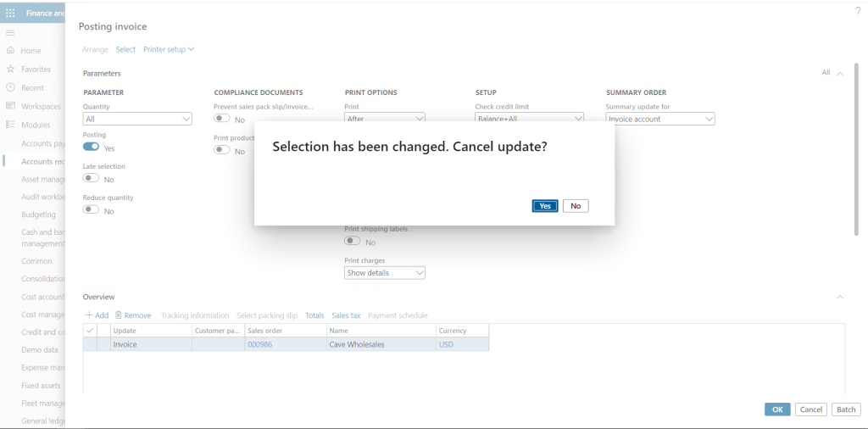Open the Summary update for dropdown
Viewport: 868px width, 429px height.
pos(659,119)
